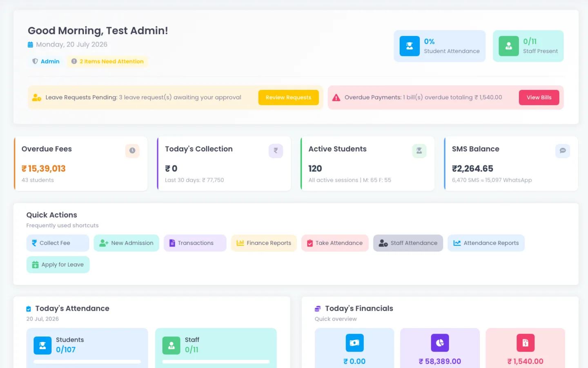Click the Staff attendance progress bar

coord(216,362)
